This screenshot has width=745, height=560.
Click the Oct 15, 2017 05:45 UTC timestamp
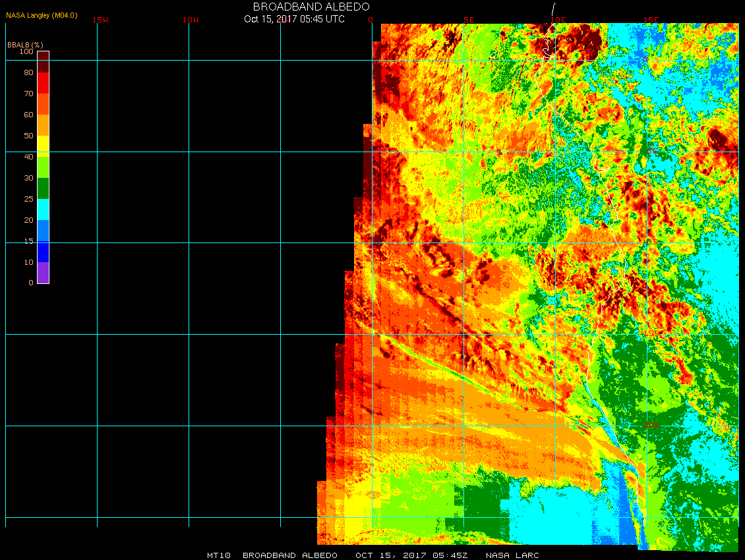point(294,19)
